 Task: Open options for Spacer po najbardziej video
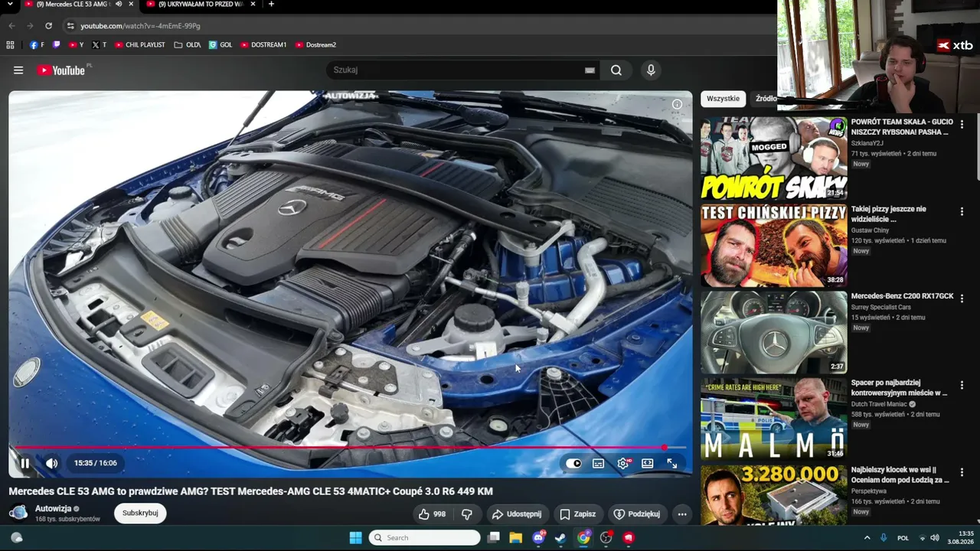click(x=962, y=385)
